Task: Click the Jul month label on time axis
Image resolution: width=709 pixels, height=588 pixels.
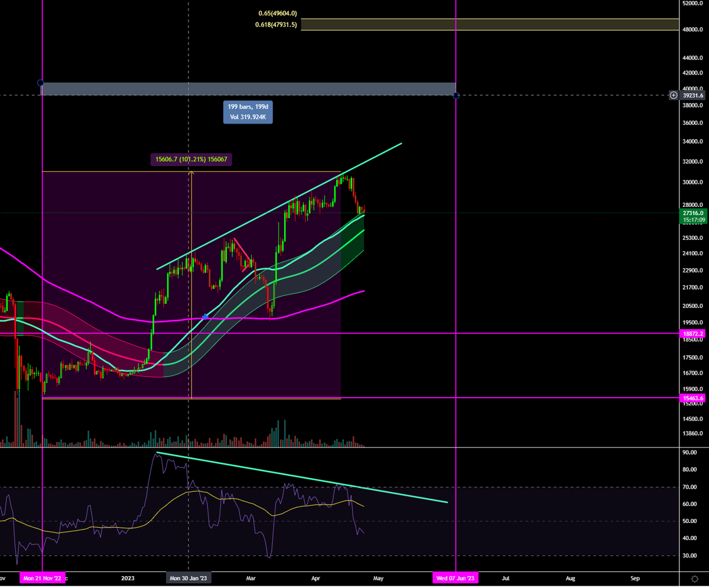Action: pos(506,579)
